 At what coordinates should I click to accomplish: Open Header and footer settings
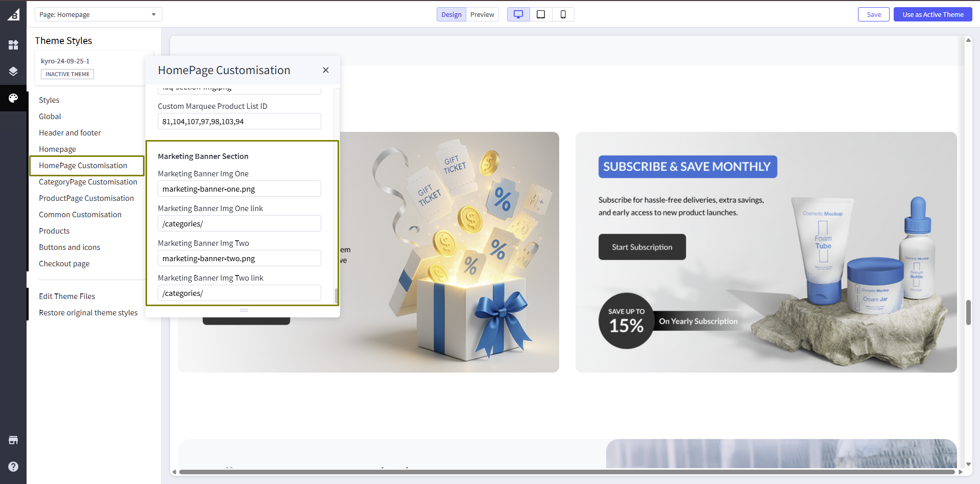pos(70,133)
